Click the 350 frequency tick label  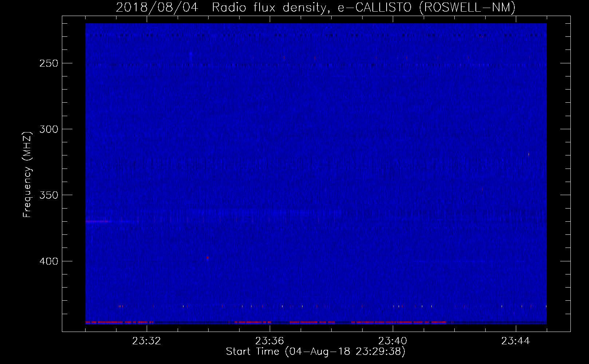[49, 195]
